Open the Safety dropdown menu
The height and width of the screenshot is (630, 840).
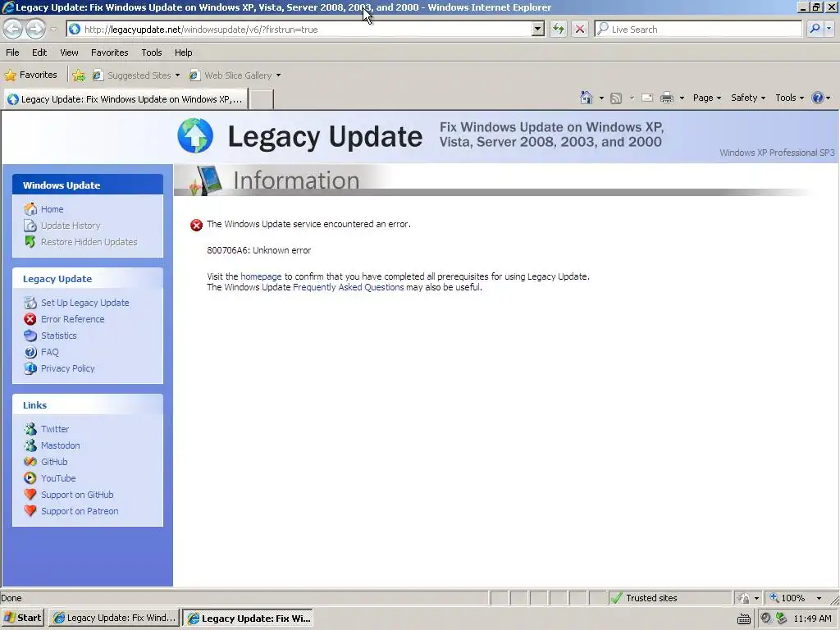(x=748, y=98)
